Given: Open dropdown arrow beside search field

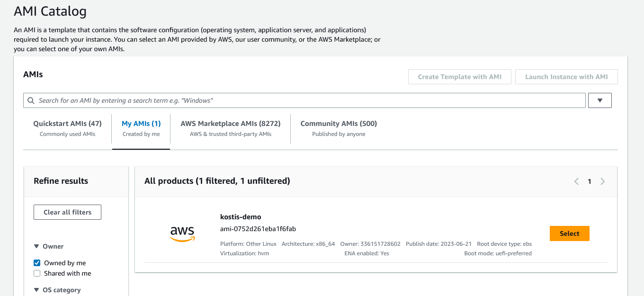Looking at the screenshot, I should (599, 100).
